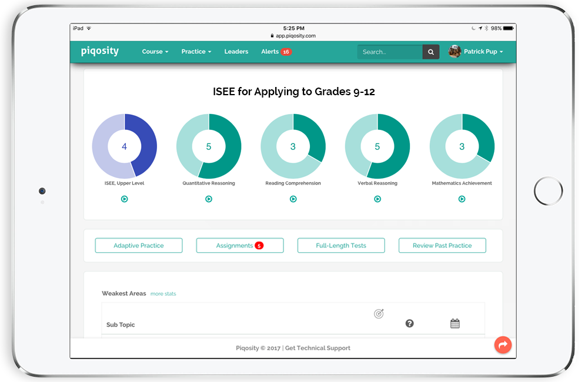588x382 pixels.
Task: Open Assignments with 5 pending
Action: (x=239, y=246)
